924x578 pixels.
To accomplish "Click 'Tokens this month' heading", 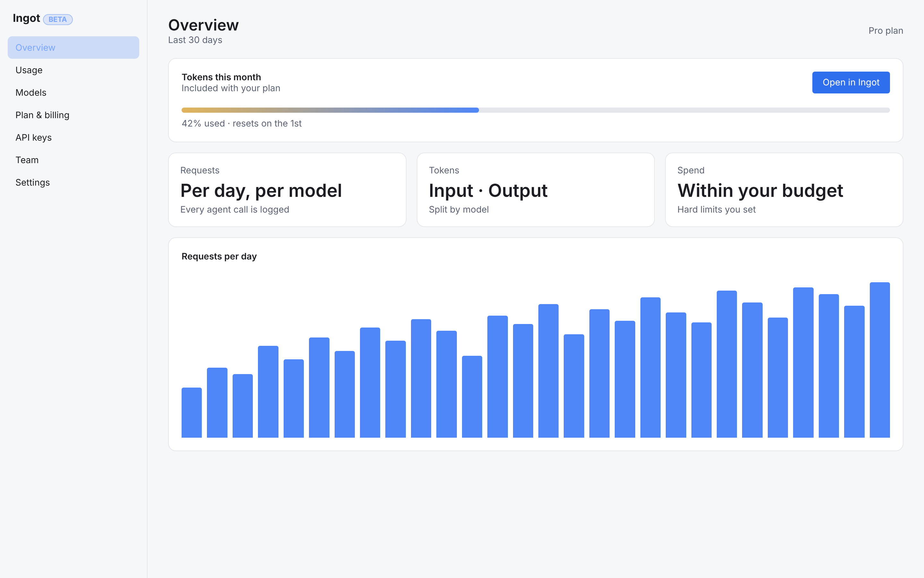I will 221,77.
